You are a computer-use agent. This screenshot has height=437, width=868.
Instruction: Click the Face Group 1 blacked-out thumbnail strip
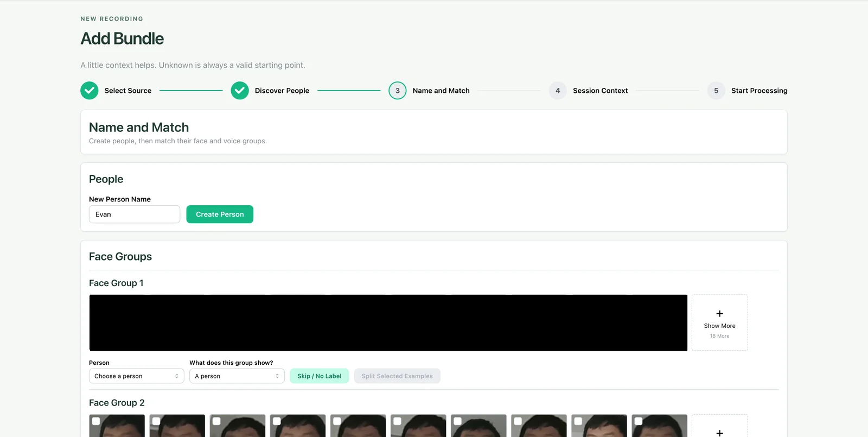point(388,323)
